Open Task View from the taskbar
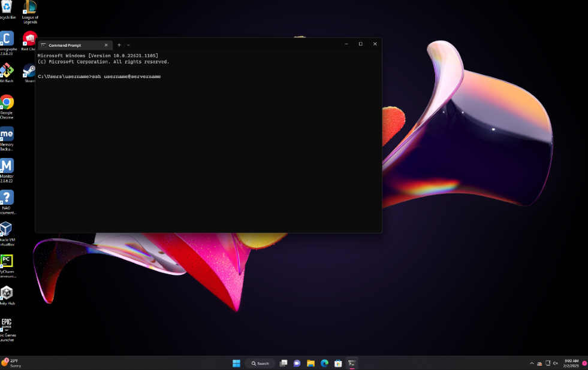The width and height of the screenshot is (588, 370). point(284,363)
